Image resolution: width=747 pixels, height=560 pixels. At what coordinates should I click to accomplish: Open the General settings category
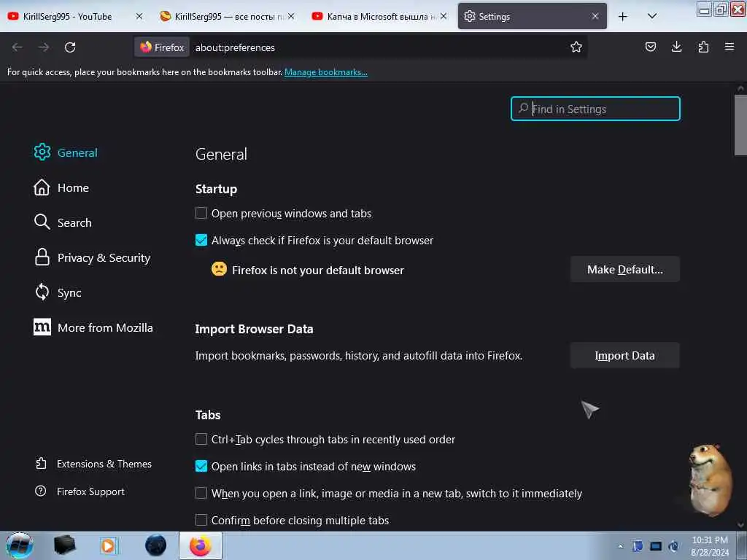tap(66, 152)
